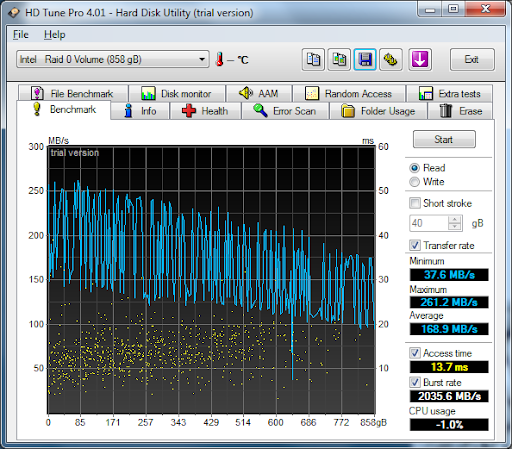Image resolution: width=512 pixels, height=449 pixels.
Task: Click the AAM speaker icon
Action: click(x=246, y=93)
